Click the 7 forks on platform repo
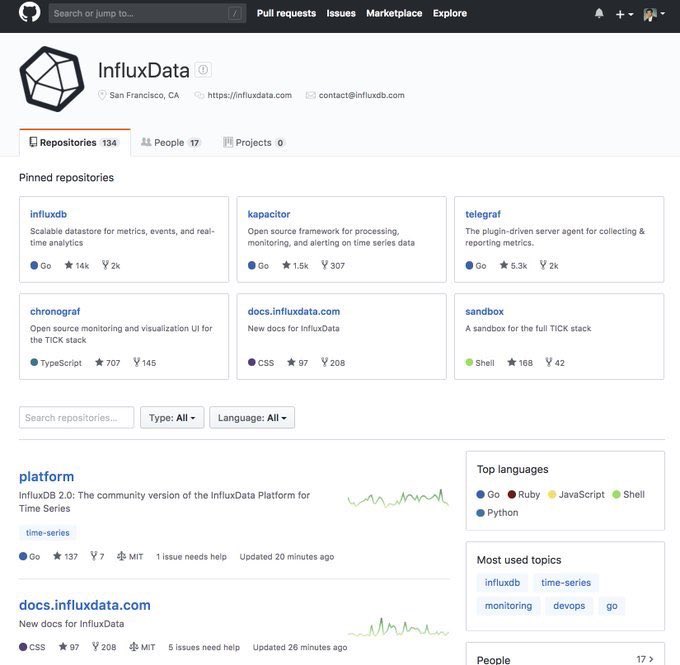The width and height of the screenshot is (680, 665). point(97,556)
